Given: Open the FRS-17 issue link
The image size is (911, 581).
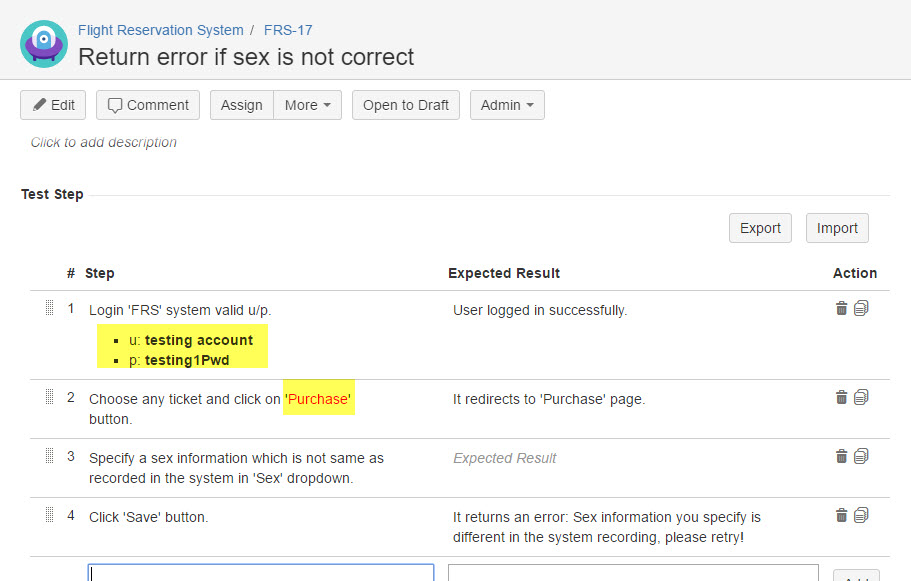Looking at the screenshot, I should [288, 30].
